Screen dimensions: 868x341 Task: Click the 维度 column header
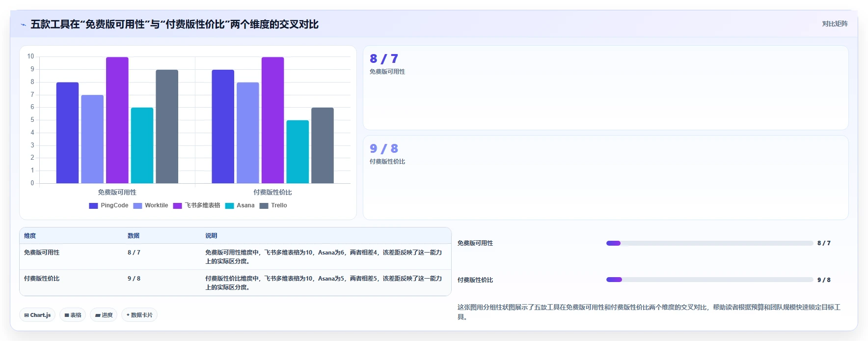(x=30, y=236)
